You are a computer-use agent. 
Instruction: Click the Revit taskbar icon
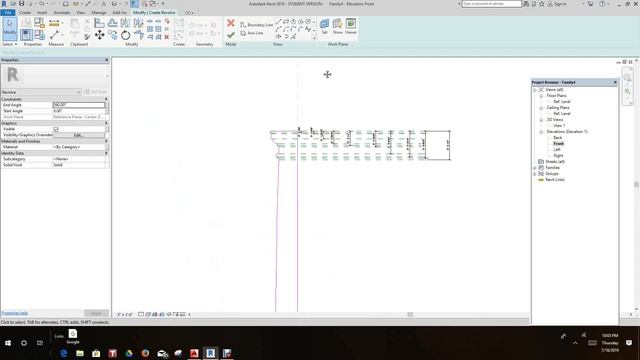click(210, 353)
